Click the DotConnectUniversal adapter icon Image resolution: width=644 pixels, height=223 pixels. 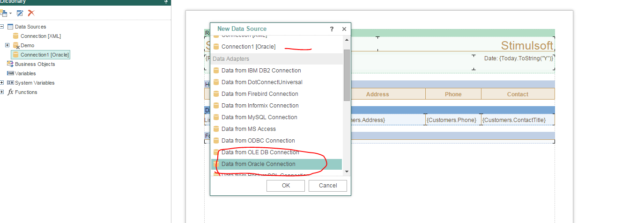pos(216,82)
